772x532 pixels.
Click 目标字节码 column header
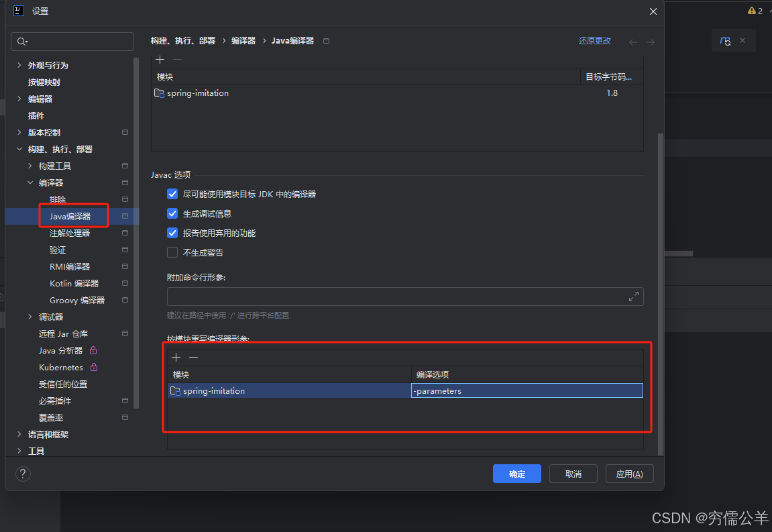coord(612,77)
